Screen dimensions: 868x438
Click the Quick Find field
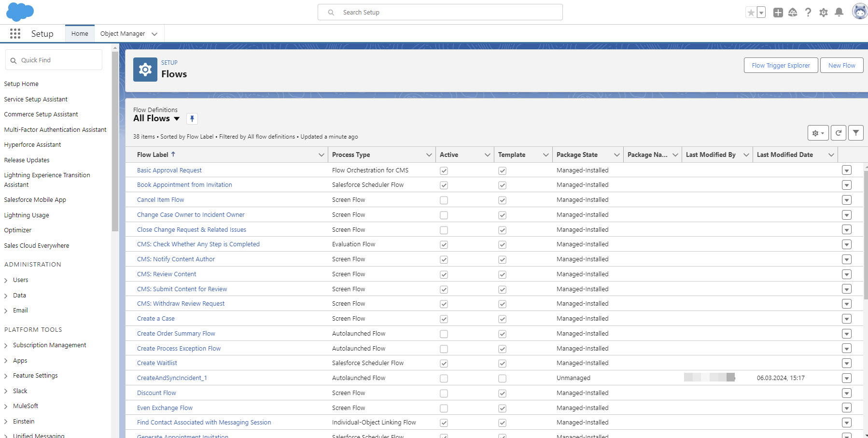[54, 60]
